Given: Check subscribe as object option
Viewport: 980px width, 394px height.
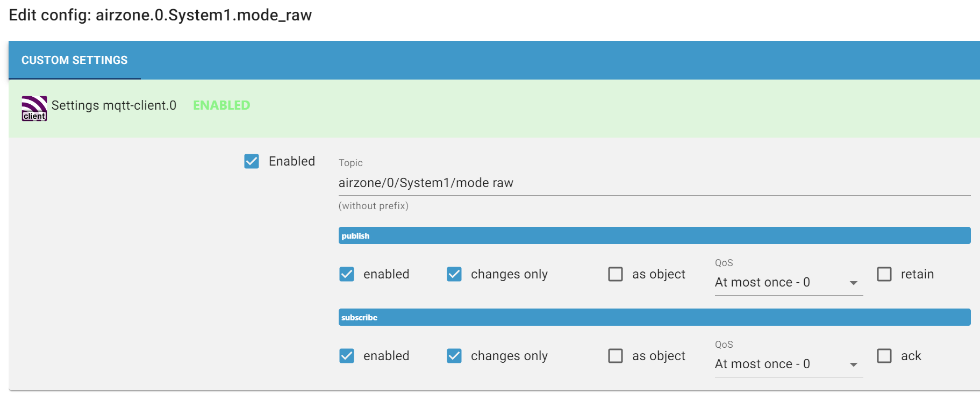Looking at the screenshot, I should click(616, 356).
